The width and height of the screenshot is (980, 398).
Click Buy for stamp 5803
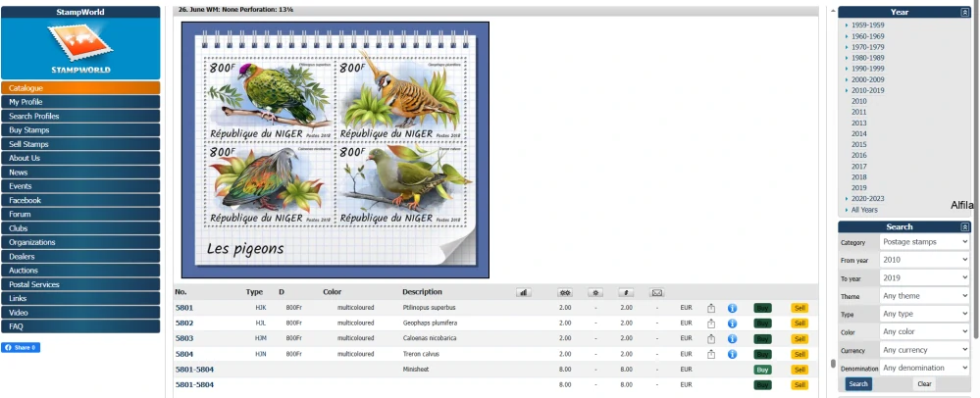tap(762, 338)
